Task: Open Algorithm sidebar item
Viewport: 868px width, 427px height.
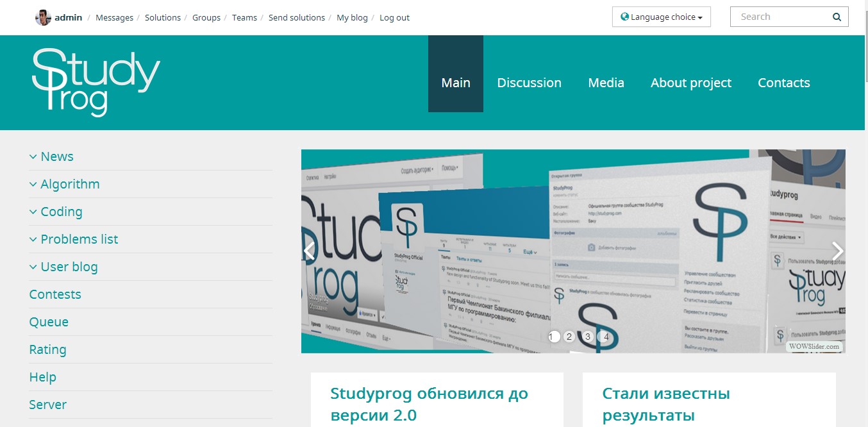Action: (x=70, y=184)
